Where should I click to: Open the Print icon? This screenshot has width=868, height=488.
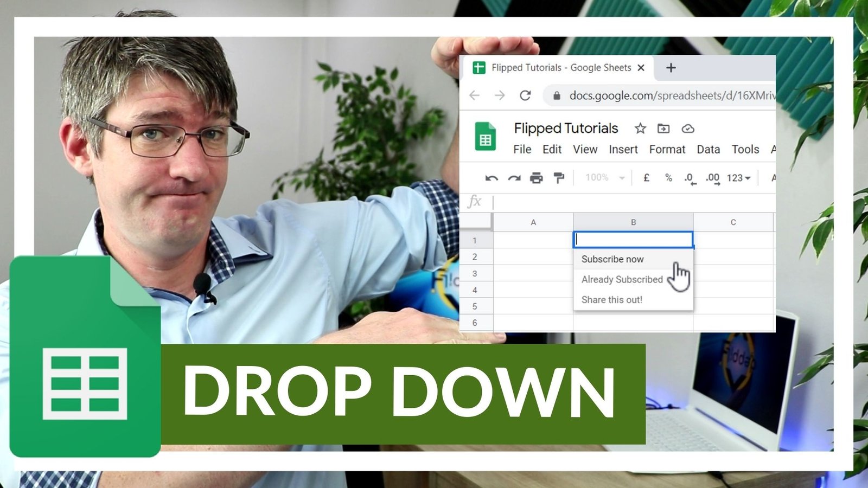[536, 177]
